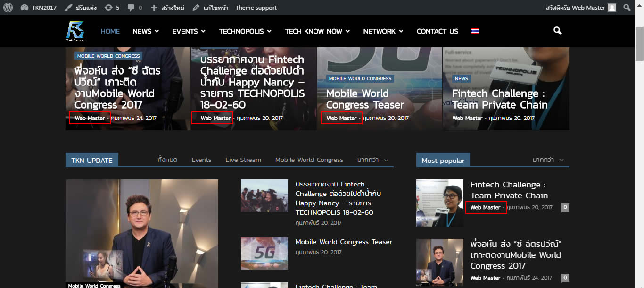Viewport: 644px width, 288px height.
Task: Click Web Master author on Fintech featured slide
Action: [468, 118]
